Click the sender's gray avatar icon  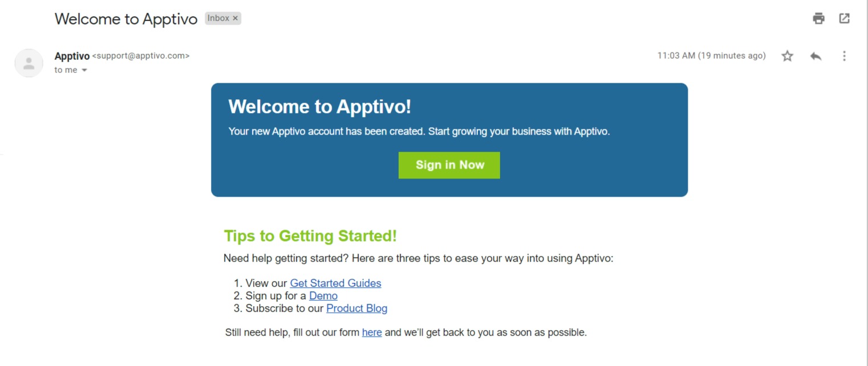click(29, 63)
